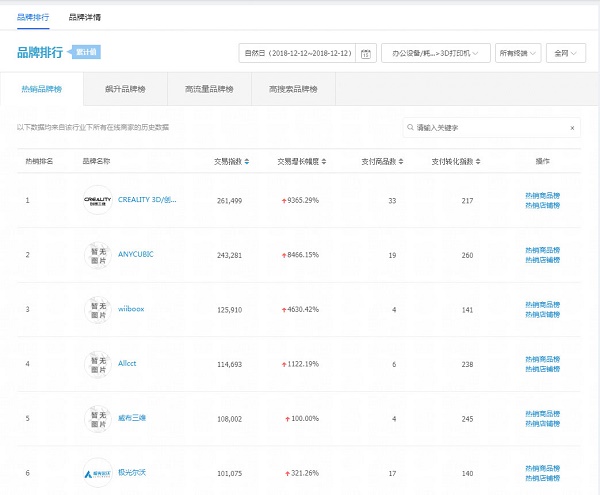Click the 累计榜 badge

point(85,52)
